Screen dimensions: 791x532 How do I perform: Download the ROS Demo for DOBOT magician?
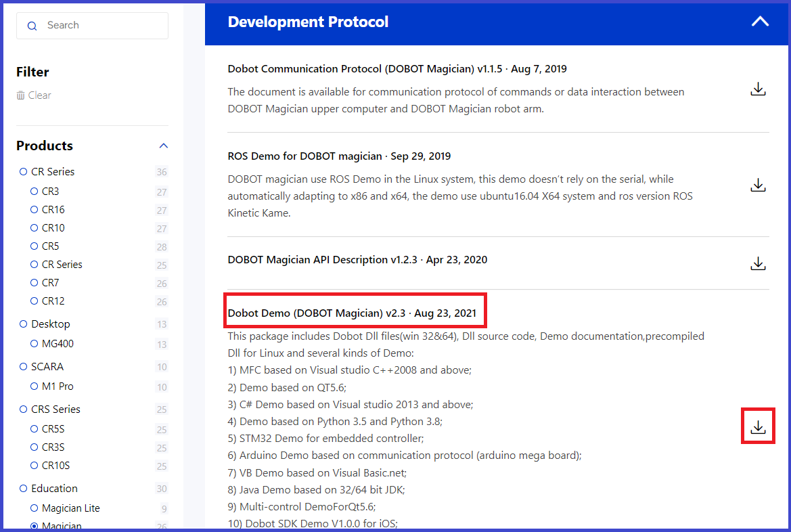758,184
